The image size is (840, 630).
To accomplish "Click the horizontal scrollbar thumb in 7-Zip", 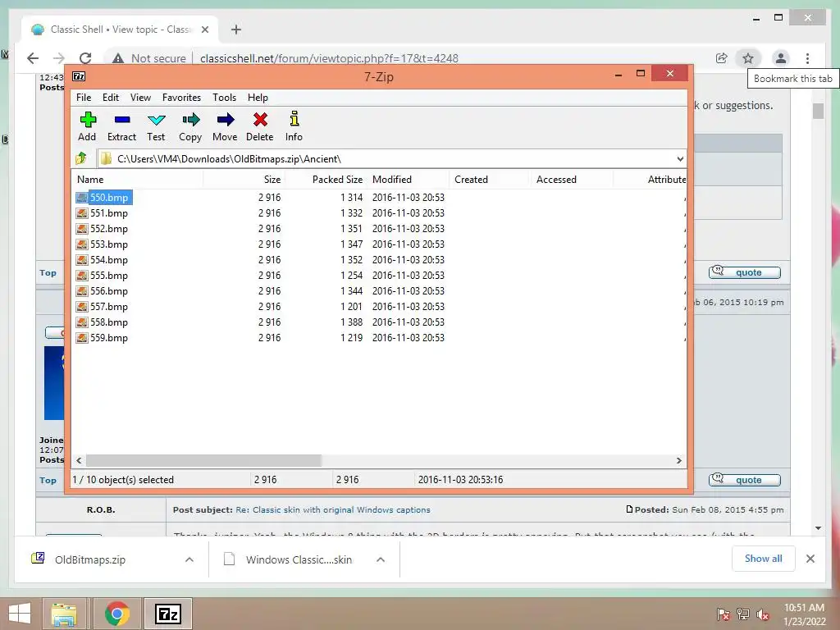I will tap(203, 461).
